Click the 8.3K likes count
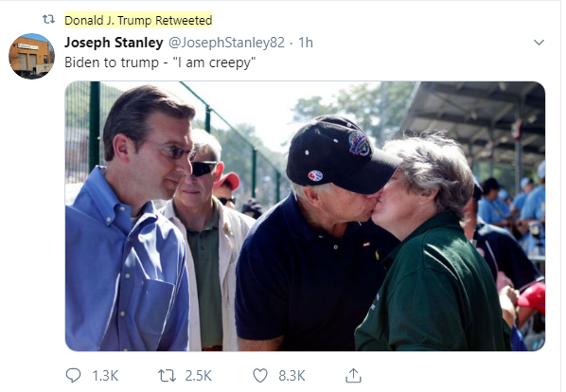 [292, 376]
